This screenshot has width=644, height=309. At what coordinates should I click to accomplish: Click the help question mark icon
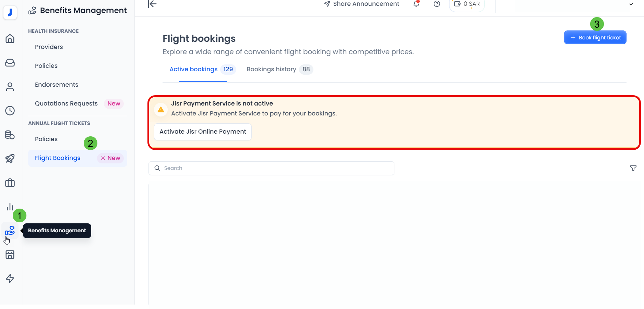coord(437,4)
